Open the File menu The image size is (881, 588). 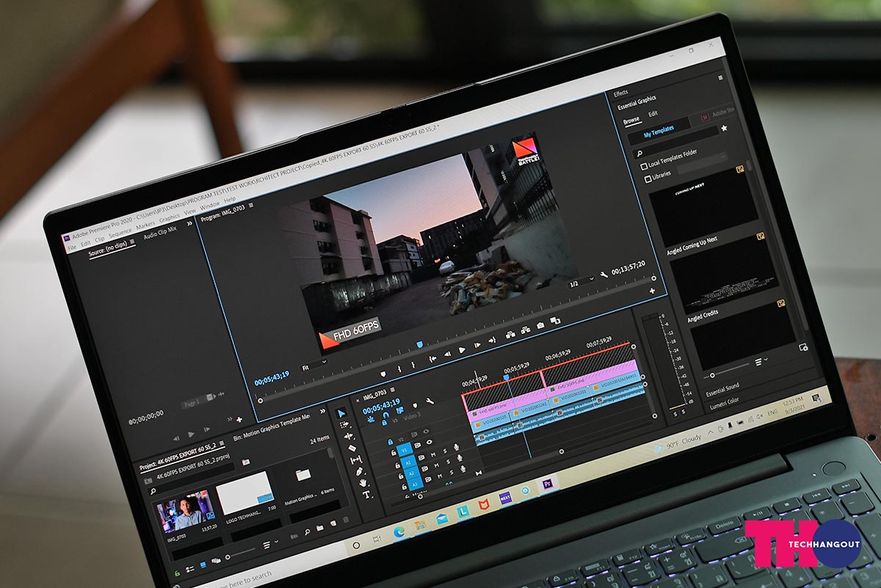tap(72, 247)
